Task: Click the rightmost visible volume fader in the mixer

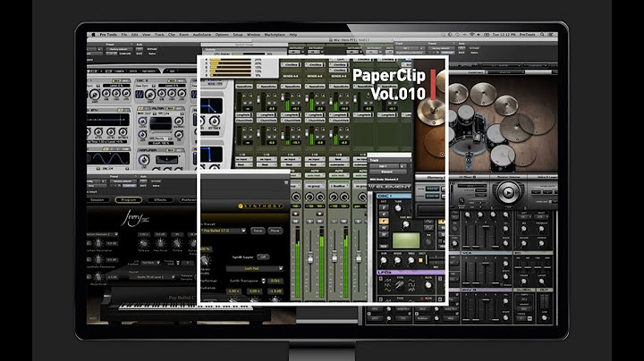Action: click(359, 258)
